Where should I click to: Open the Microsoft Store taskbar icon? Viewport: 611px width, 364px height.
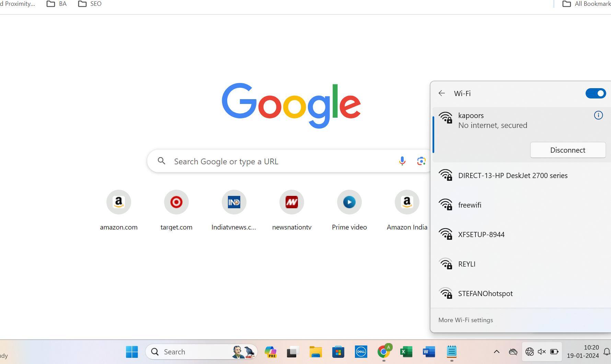tap(338, 352)
